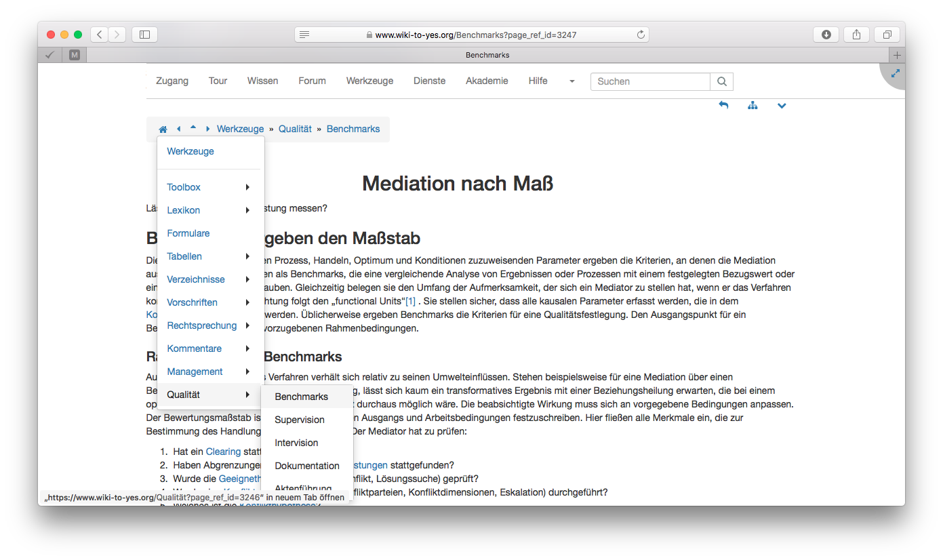Click the sitemap structure icon
943x560 pixels.
coord(753,106)
